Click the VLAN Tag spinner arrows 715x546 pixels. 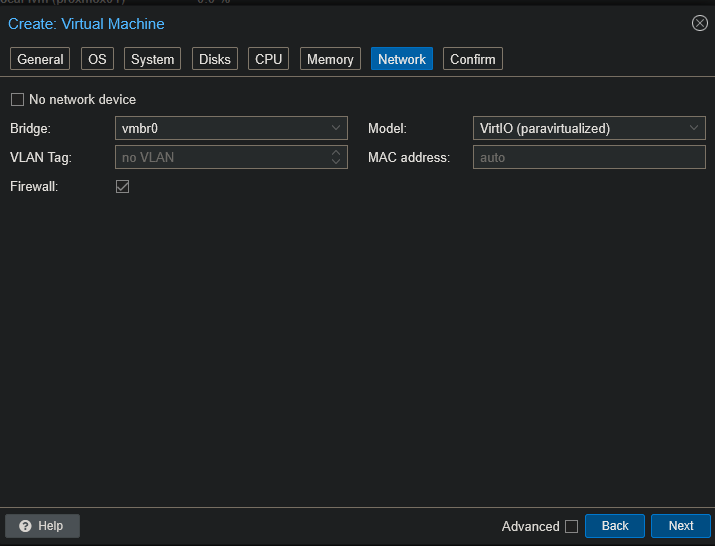click(336, 157)
